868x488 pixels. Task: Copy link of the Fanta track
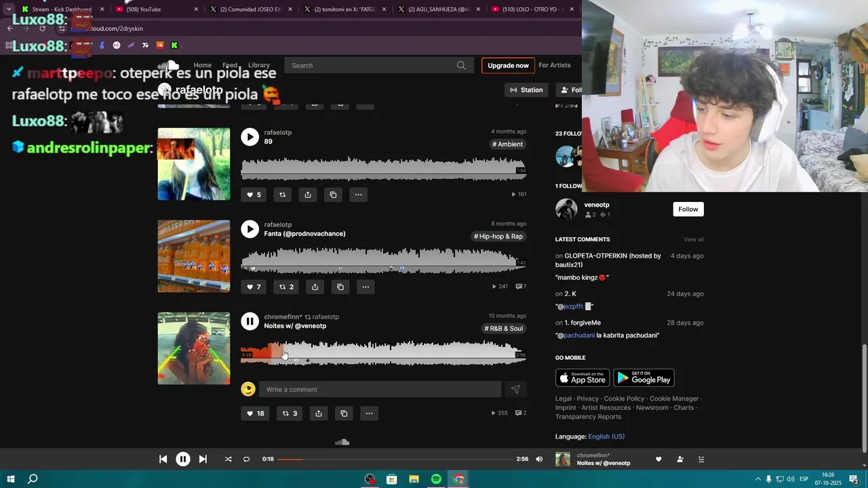click(x=340, y=287)
